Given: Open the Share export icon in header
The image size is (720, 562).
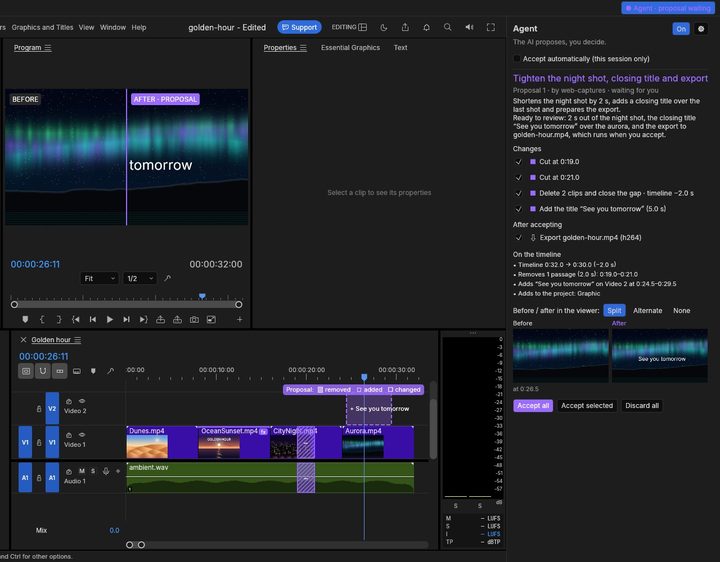Looking at the screenshot, I should (405, 28).
